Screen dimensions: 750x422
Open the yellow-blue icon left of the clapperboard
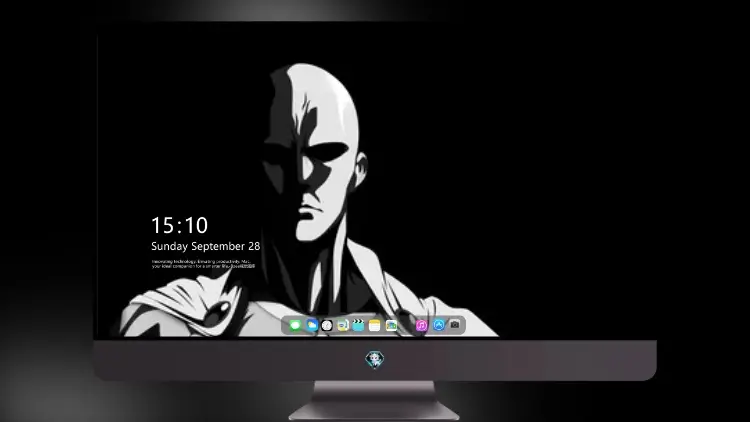(x=343, y=325)
